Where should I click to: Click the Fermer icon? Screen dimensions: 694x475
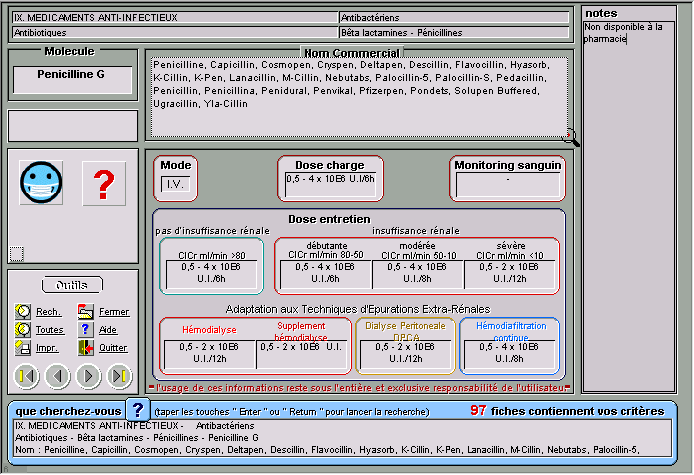click(x=86, y=312)
